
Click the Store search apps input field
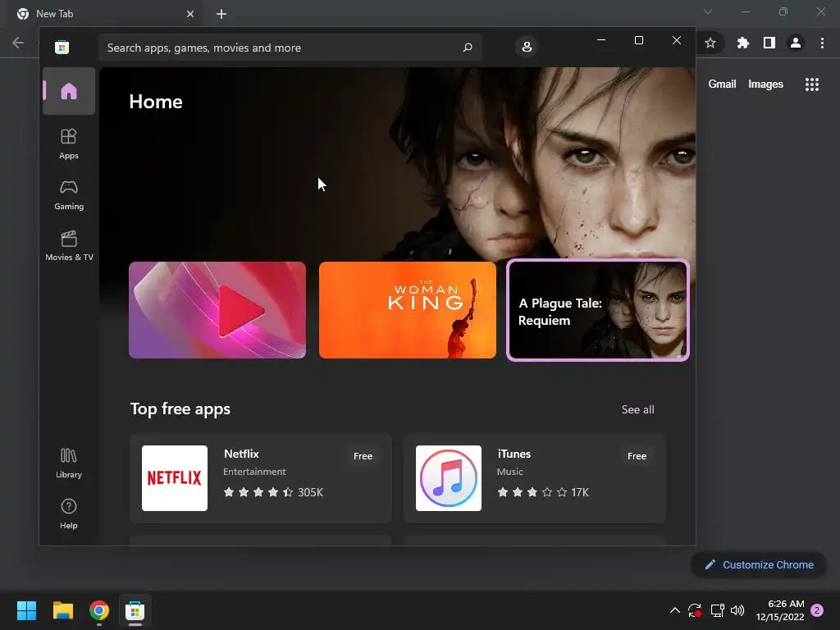[290, 48]
